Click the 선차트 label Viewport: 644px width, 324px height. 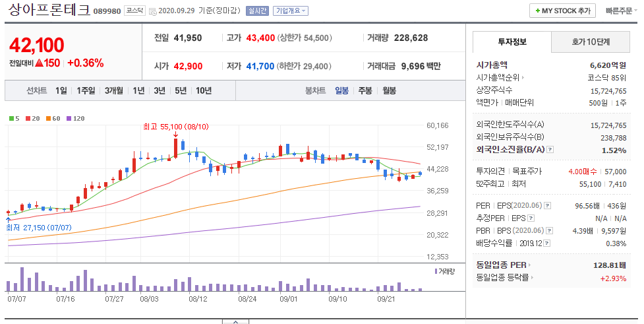pos(36,90)
